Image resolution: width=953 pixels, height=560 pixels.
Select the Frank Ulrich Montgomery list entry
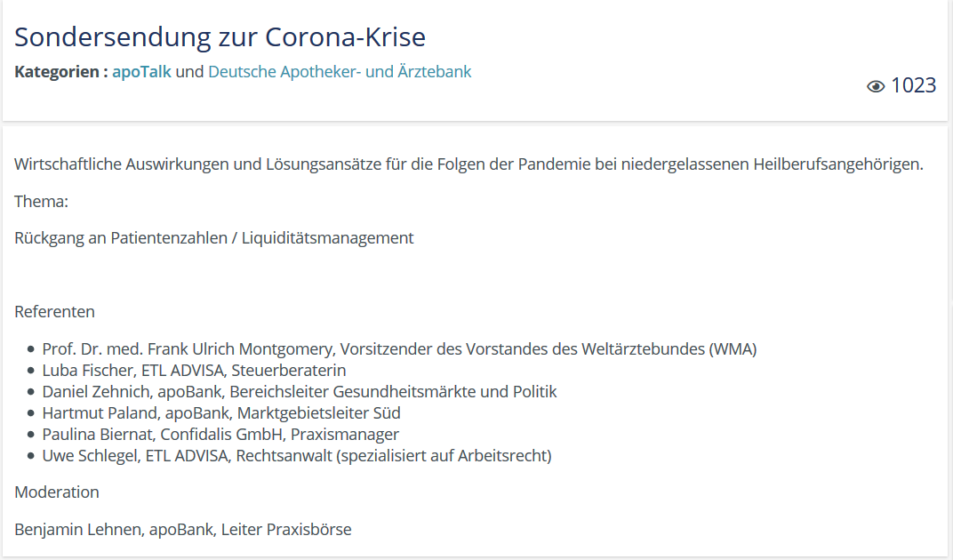pyautogui.click(x=399, y=349)
